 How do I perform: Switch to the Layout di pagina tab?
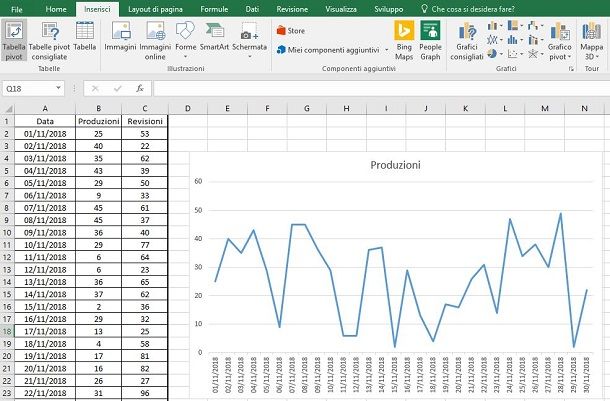(x=155, y=9)
